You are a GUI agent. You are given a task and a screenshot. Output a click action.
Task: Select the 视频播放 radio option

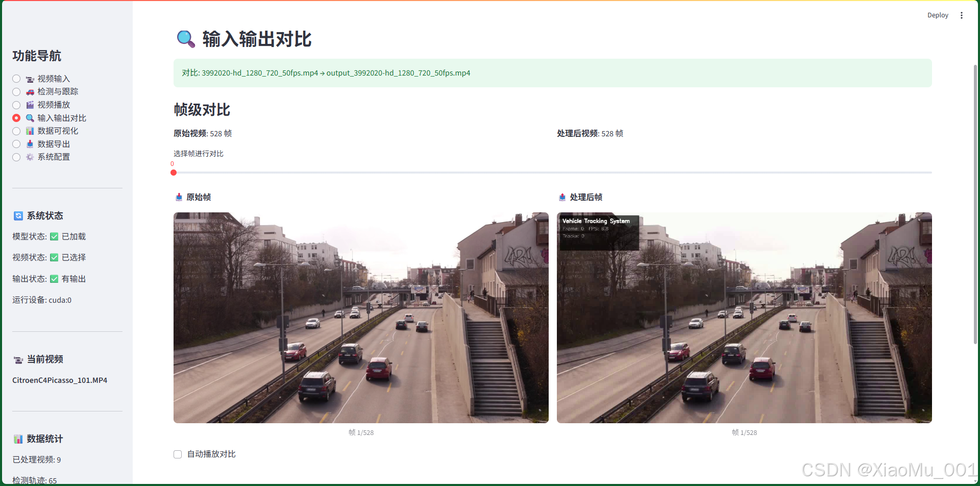point(16,105)
